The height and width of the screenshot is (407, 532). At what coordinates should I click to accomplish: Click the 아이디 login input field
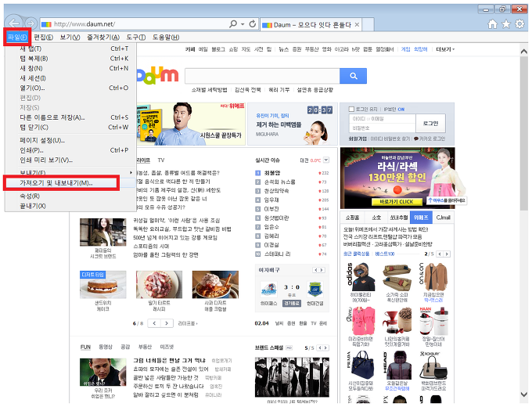point(382,118)
